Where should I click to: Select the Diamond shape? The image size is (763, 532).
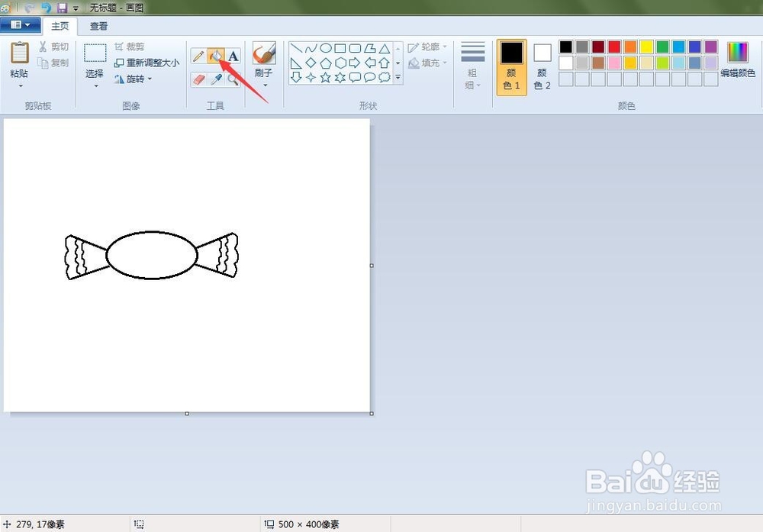[311, 63]
